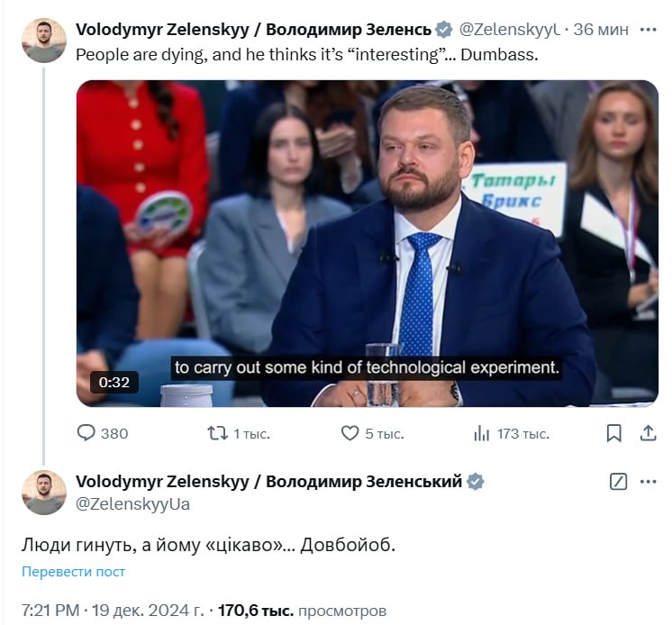
Task: Open top post profile avatar
Action: click(44, 41)
